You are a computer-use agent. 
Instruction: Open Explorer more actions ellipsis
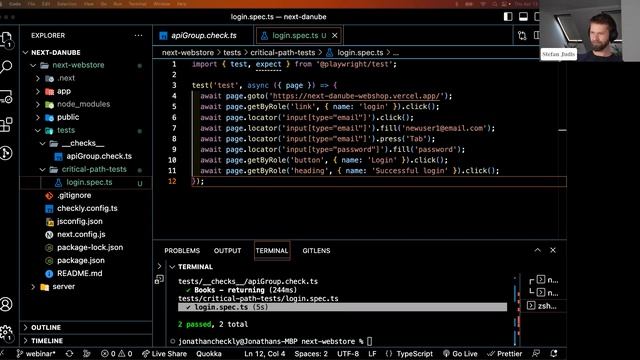[x=138, y=36]
